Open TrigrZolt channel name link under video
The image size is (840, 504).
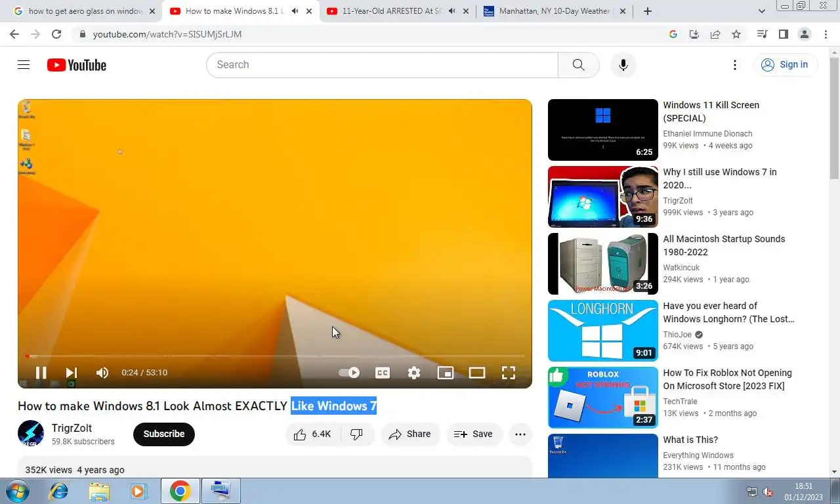point(72,429)
